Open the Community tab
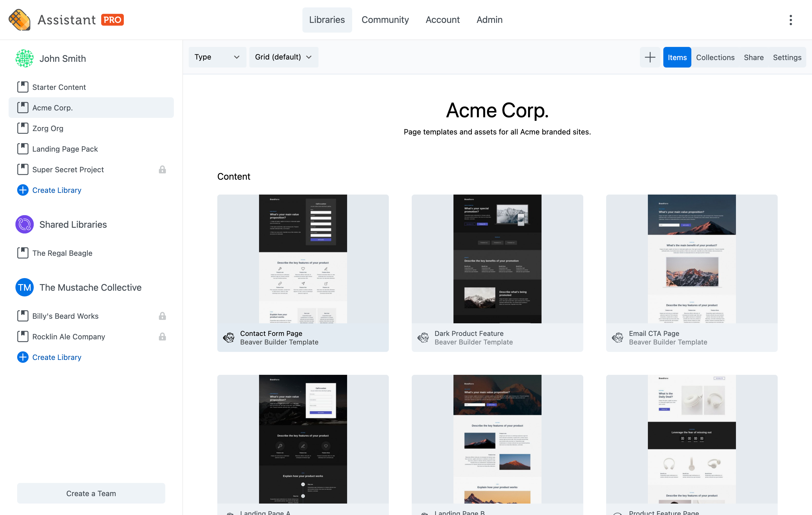 pos(385,20)
